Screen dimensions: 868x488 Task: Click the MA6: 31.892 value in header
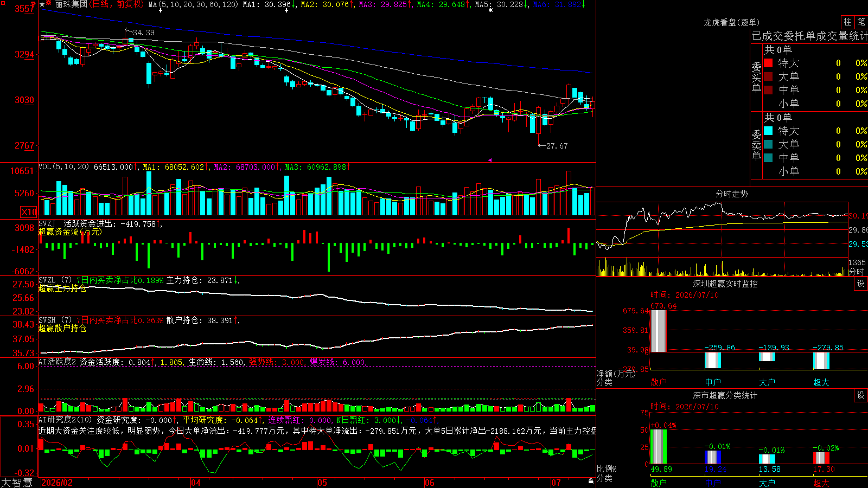pyautogui.click(x=557, y=4)
